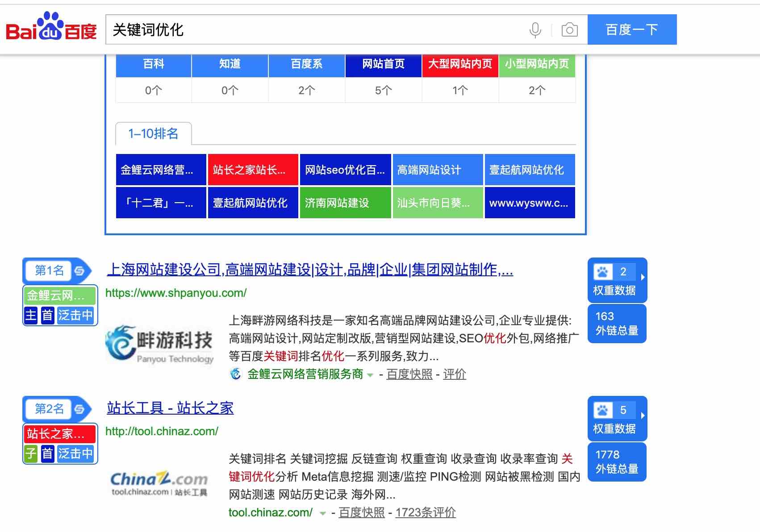760x532 pixels.
Task: Click green 济南网站建设 tile
Action: point(346,203)
